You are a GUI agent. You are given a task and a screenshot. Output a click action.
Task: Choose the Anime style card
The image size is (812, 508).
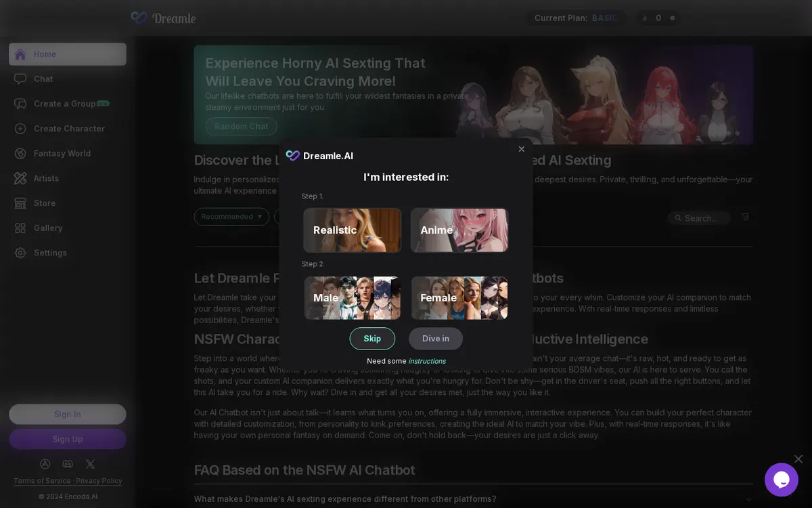pos(459,230)
